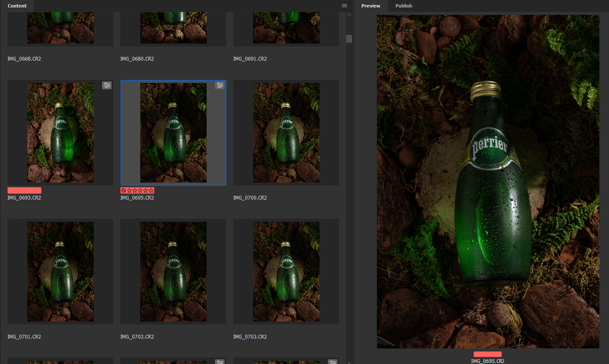
Task: Click the large Perrier preview image
Action: point(488,181)
